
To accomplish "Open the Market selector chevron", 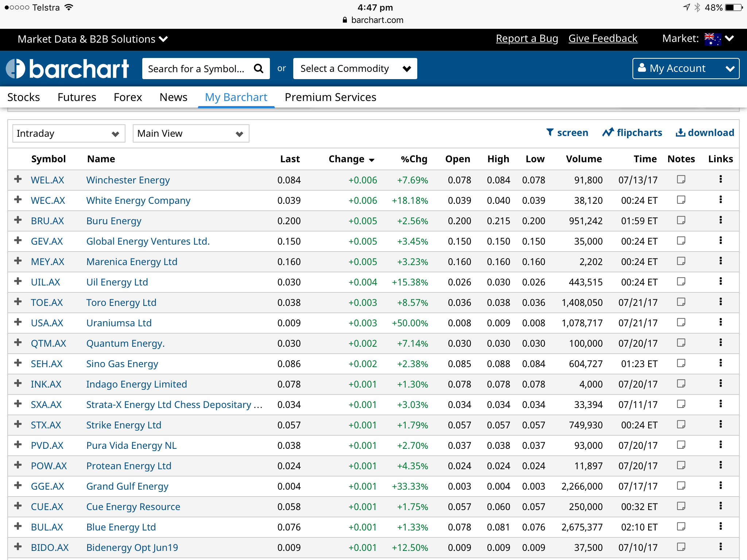I will coord(729,39).
